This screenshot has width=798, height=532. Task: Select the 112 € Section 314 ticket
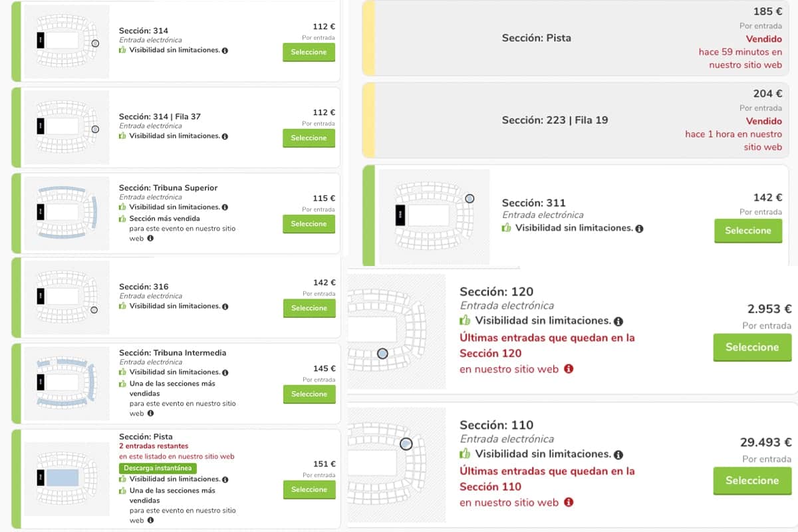(309, 52)
